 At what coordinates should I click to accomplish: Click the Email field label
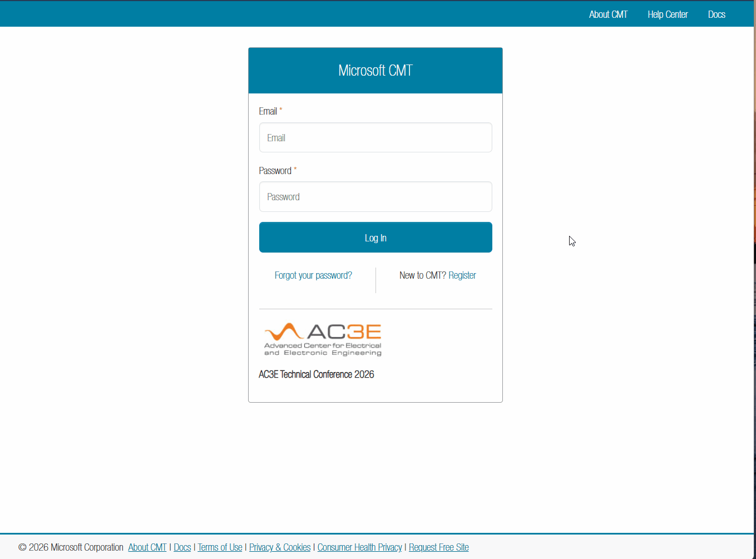(268, 111)
